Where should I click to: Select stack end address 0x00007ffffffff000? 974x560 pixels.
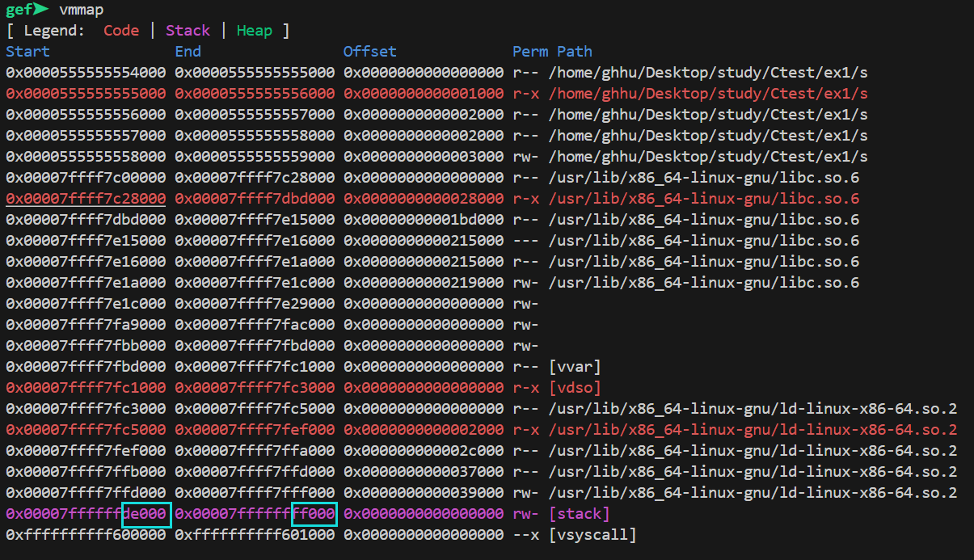pyautogui.click(x=255, y=514)
